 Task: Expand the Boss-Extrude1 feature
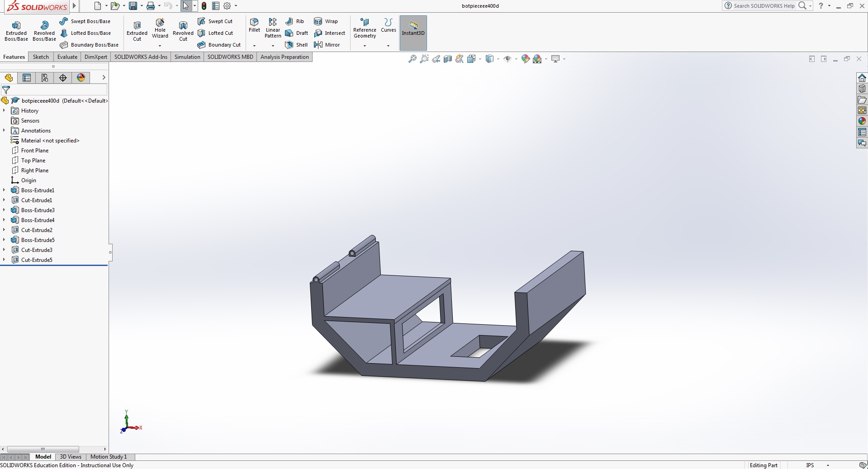click(4, 190)
